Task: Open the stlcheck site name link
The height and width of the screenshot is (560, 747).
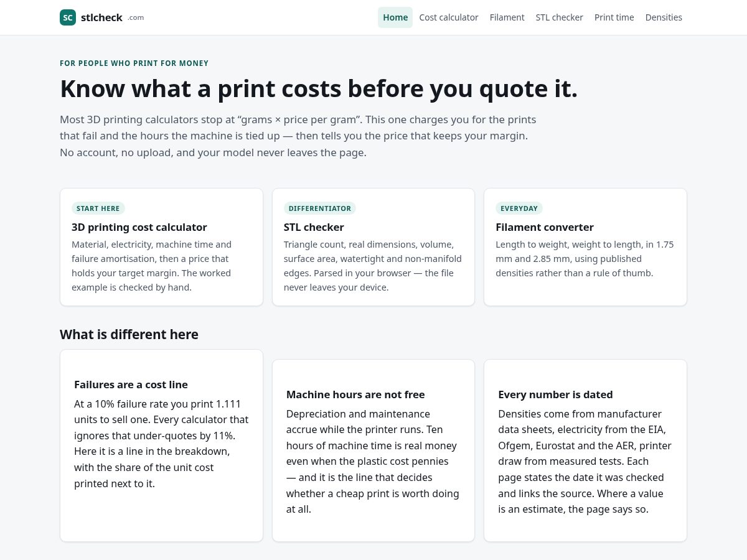Action: click(101, 17)
